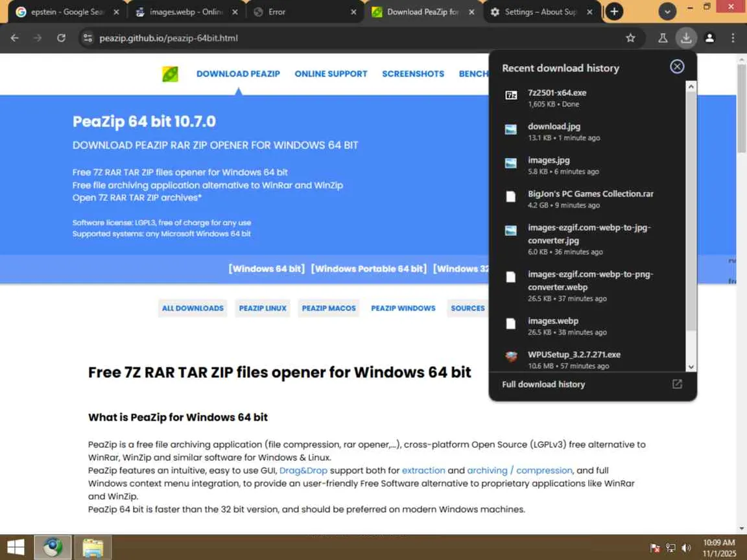The width and height of the screenshot is (747, 560).
Task: Click PEAZIP MACOS button
Action: (329, 308)
